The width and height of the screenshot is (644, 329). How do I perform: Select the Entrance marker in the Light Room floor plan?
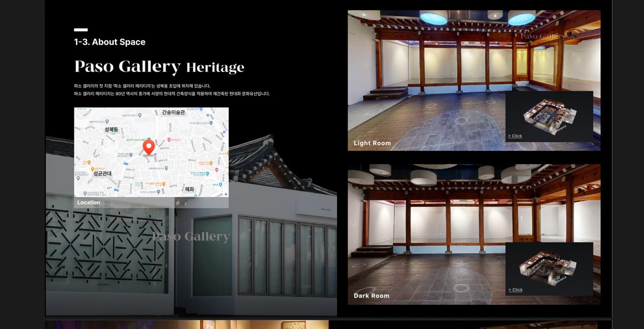tap(559, 127)
